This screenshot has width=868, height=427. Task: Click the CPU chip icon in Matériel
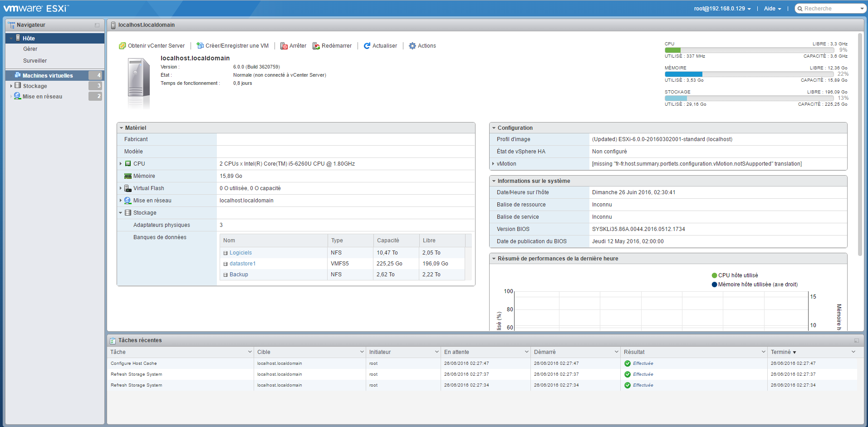pos(128,164)
